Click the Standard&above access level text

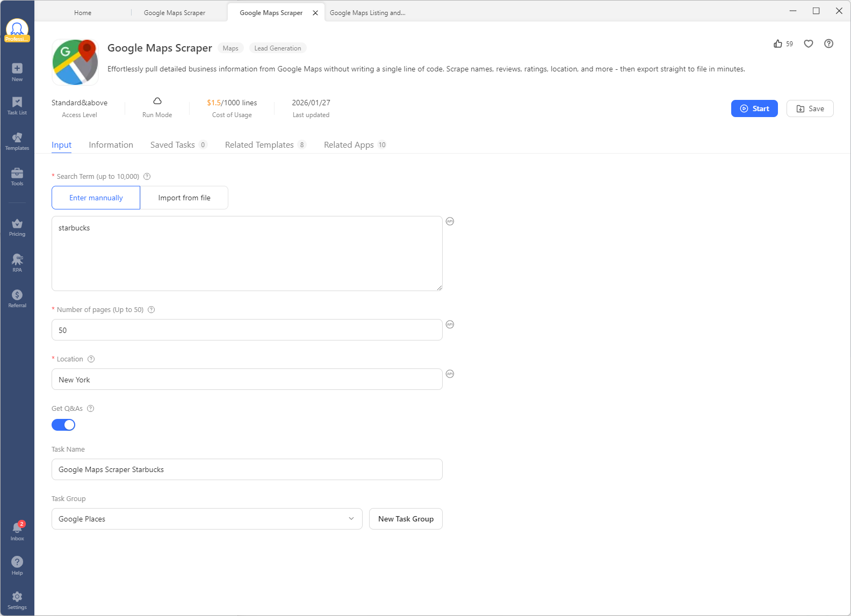click(80, 103)
